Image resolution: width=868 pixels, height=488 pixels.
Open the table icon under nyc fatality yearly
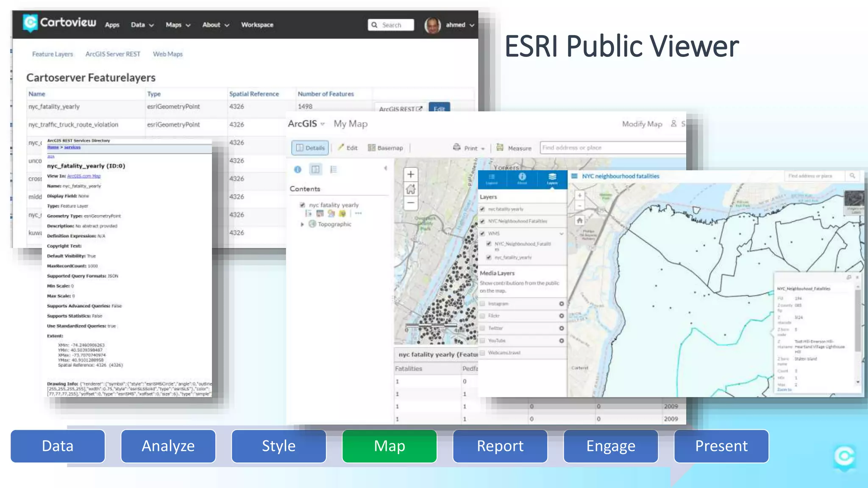point(320,213)
